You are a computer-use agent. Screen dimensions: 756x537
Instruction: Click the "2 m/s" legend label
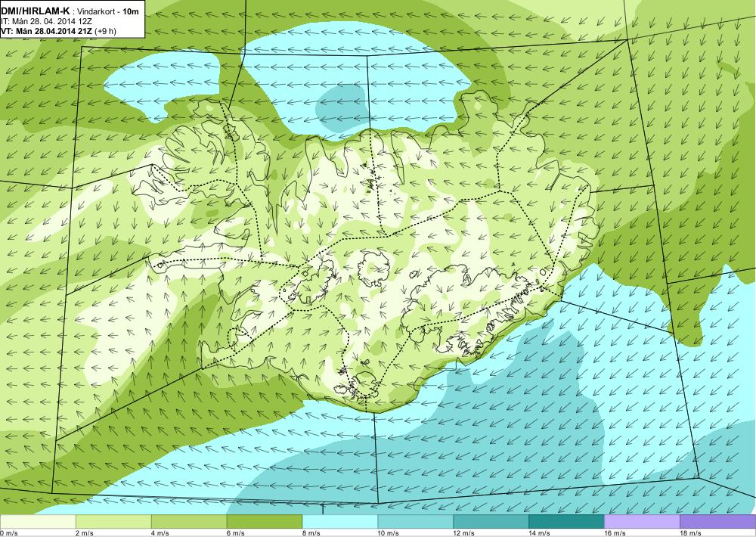[x=85, y=533]
